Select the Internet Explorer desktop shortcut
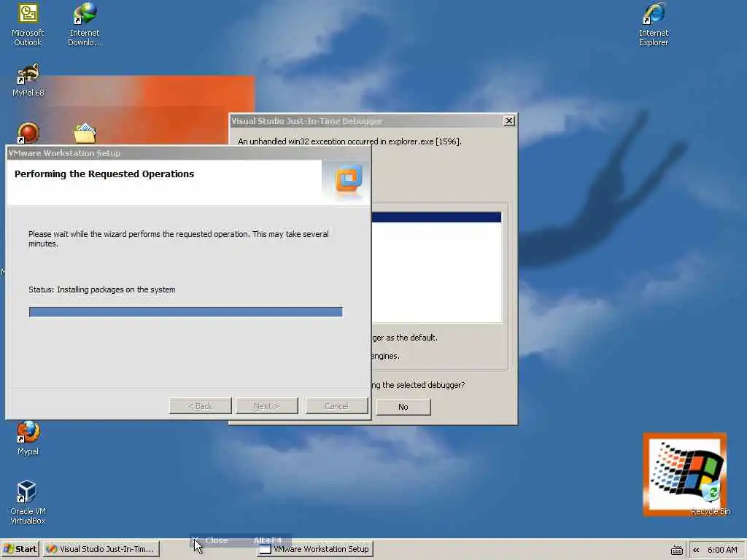 654,25
